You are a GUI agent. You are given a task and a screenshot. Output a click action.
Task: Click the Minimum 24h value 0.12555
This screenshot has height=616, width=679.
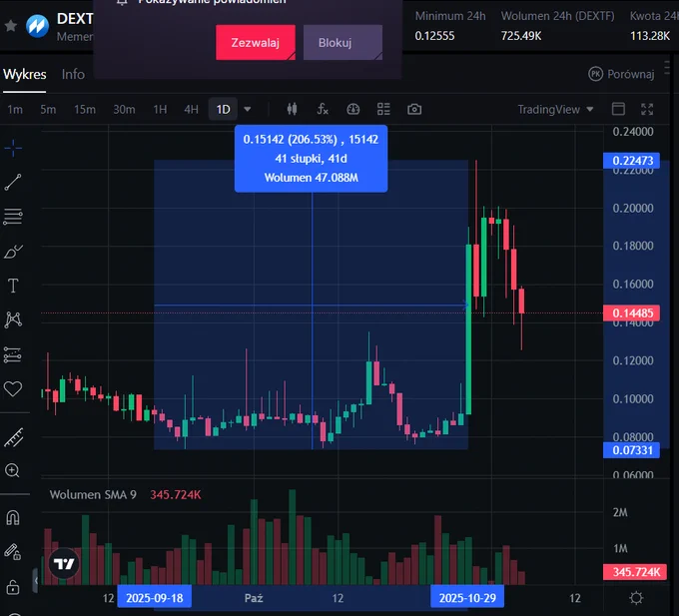434,36
